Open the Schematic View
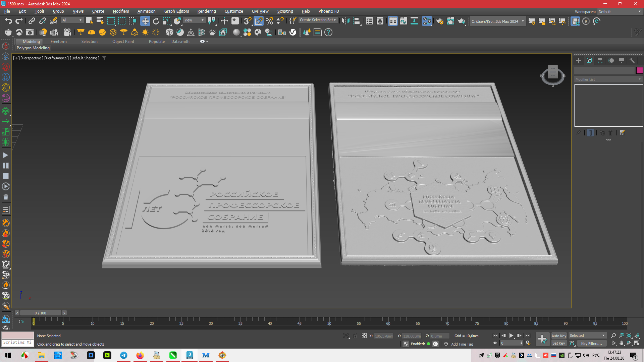 click(x=414, y=21)
